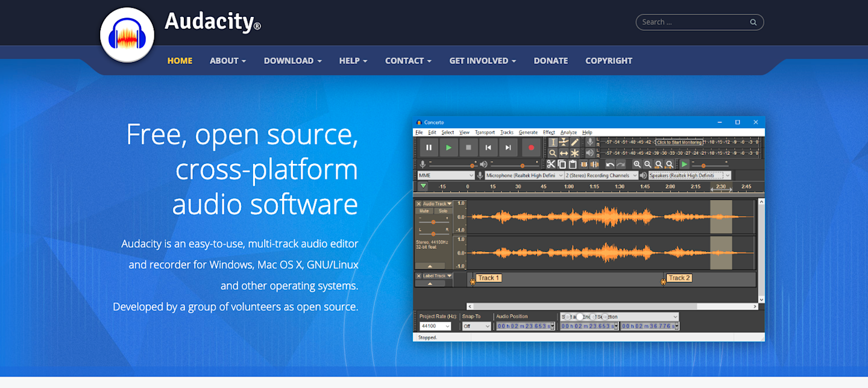868x388 pixels.
Task: Toggle Mute on the Audio Track
Action: click(424, 211)
